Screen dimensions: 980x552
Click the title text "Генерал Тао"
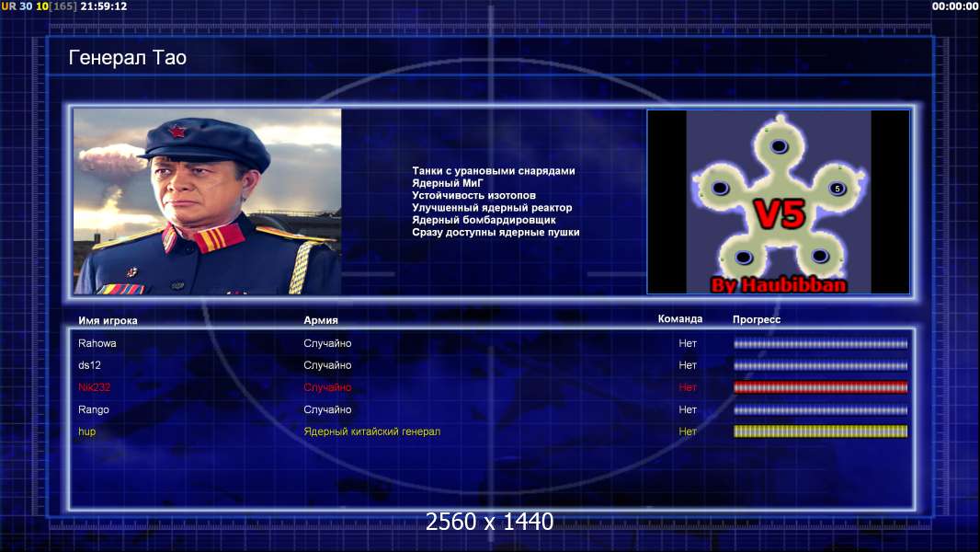(128, 58)
